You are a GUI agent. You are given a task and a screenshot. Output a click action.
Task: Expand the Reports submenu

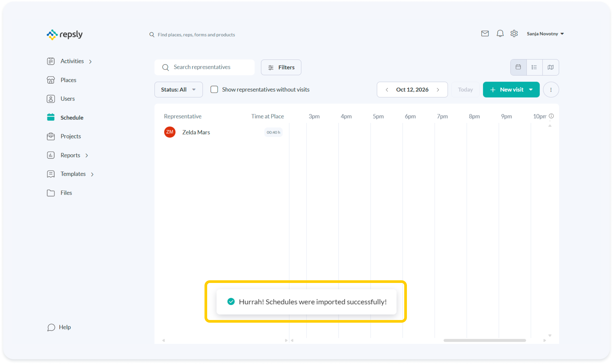[87, 156]
